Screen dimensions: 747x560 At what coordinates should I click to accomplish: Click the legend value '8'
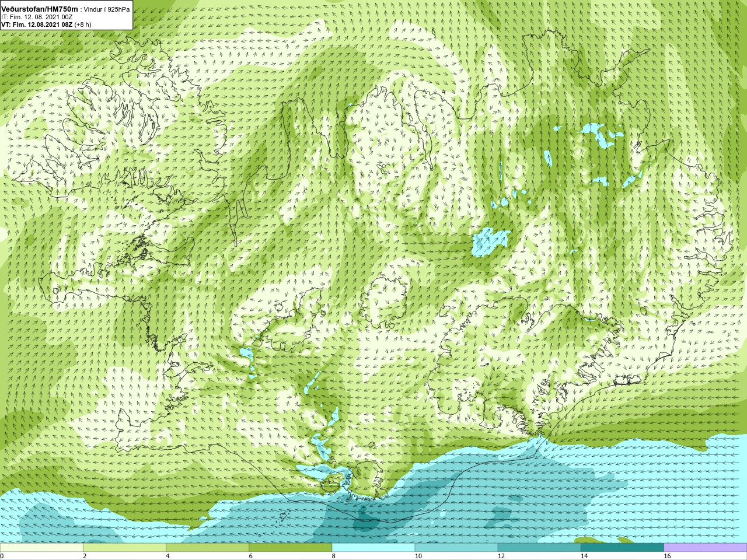334,556
